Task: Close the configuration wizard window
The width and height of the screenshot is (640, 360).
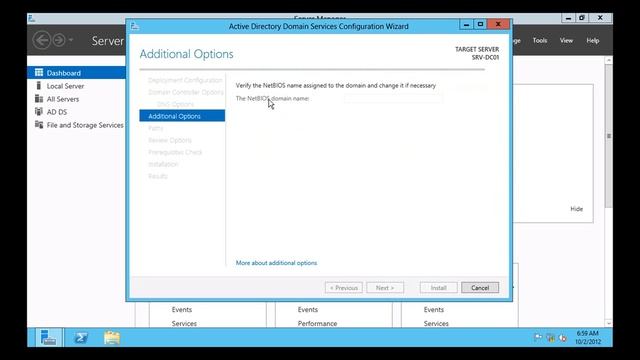Action: pos(498,24)
